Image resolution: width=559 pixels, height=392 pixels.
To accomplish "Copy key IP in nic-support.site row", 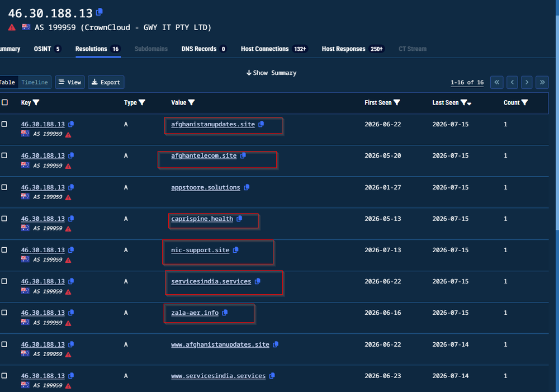I will click(71, 250).
